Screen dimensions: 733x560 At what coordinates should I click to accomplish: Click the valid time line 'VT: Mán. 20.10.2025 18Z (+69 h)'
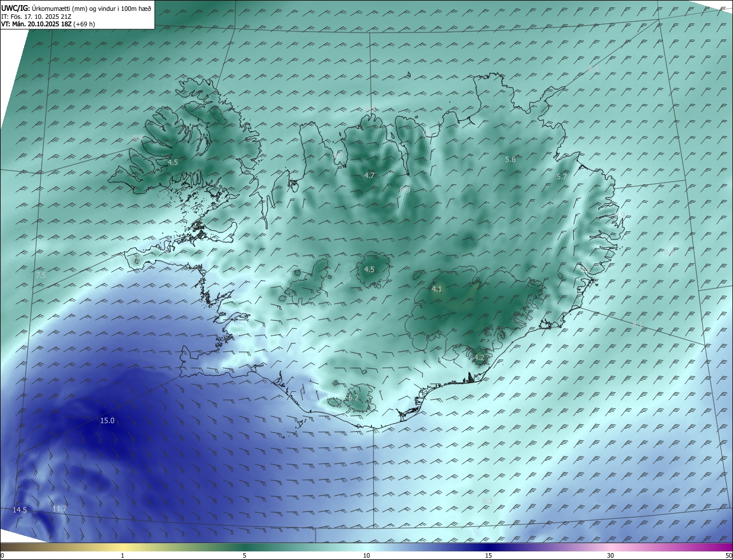[48, 24]
